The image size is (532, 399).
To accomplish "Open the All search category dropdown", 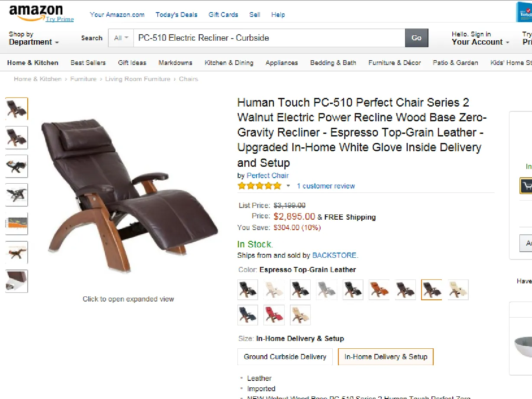I will (x=121, y=38).
